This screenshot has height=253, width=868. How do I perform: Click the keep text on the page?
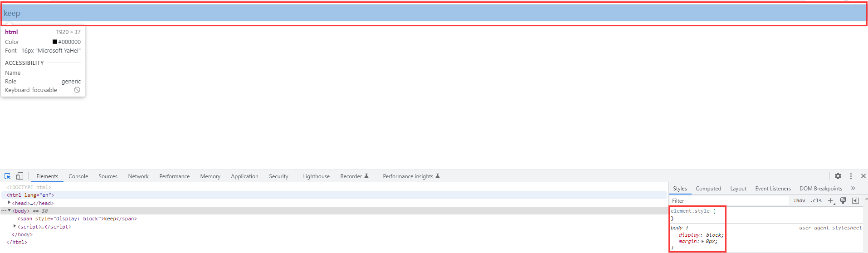12,13
